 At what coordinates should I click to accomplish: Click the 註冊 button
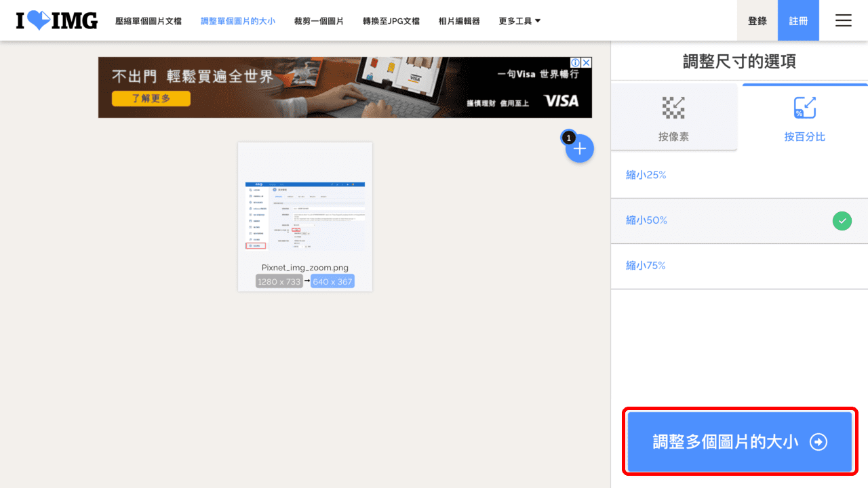[798, 20]
